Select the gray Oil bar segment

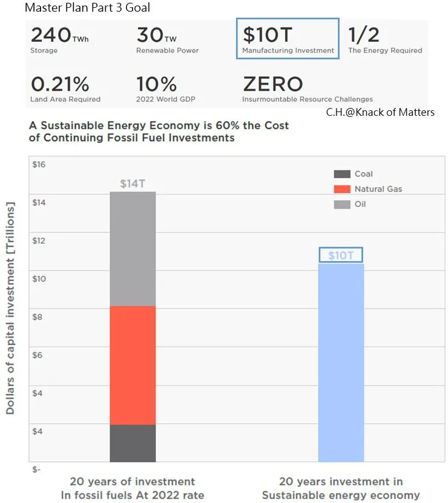point(133,249)
